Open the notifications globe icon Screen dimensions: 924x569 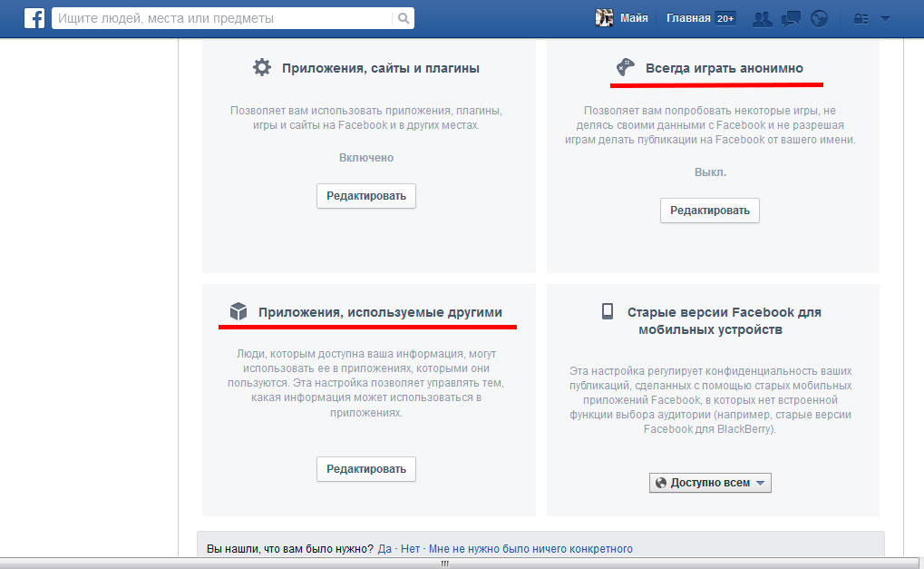pyautogui.click(x=819, y=18)
